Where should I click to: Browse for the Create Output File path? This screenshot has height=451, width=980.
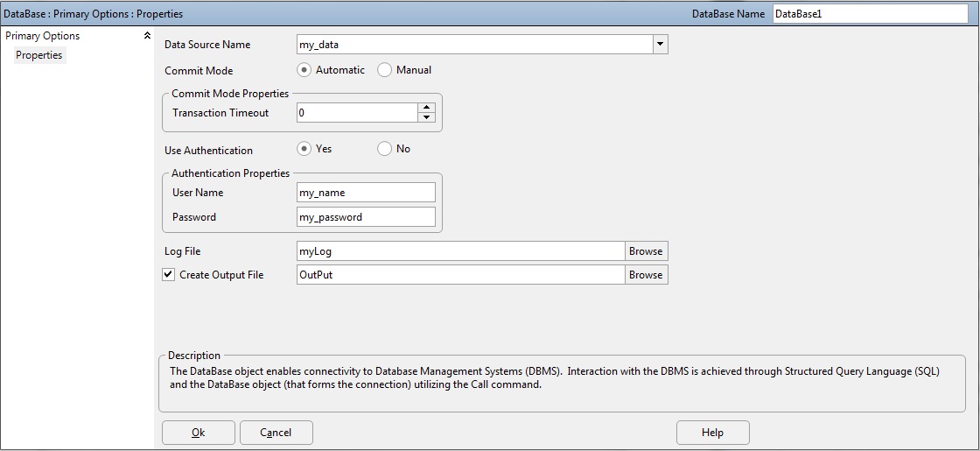(x=647, y=275)
